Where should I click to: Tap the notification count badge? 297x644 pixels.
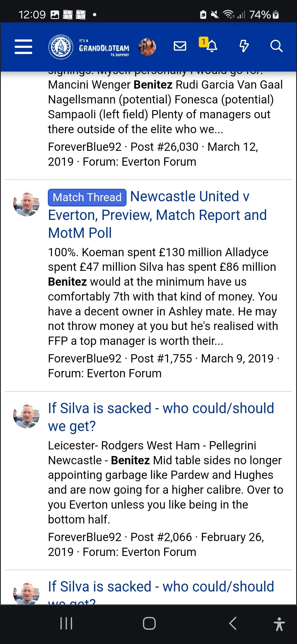(203, 42)
